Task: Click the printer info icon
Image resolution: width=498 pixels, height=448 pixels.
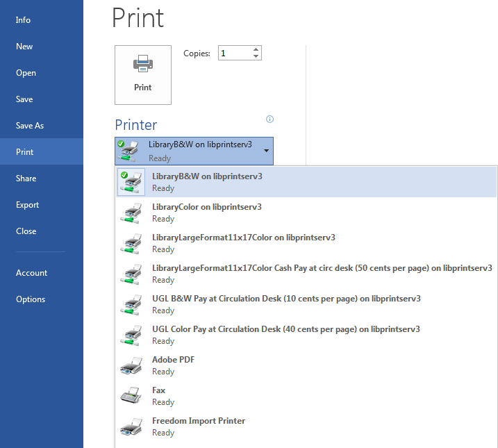Action: coord(269,119)
